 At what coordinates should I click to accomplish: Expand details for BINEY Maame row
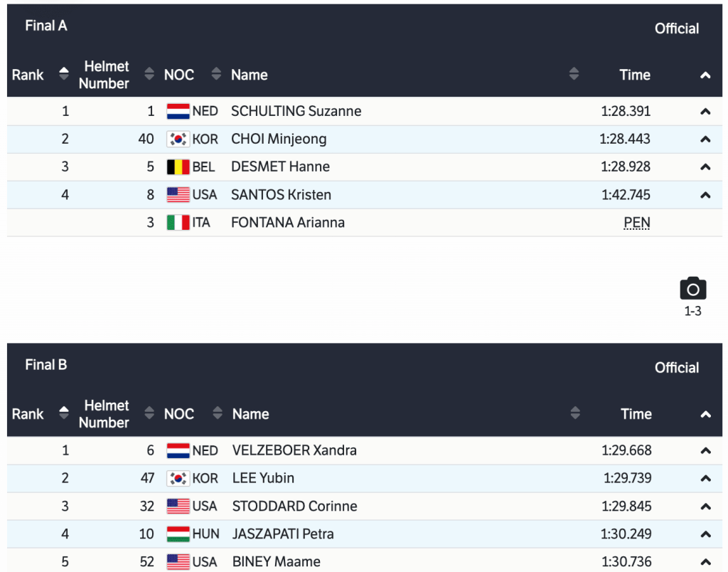[x=705, y=562]
